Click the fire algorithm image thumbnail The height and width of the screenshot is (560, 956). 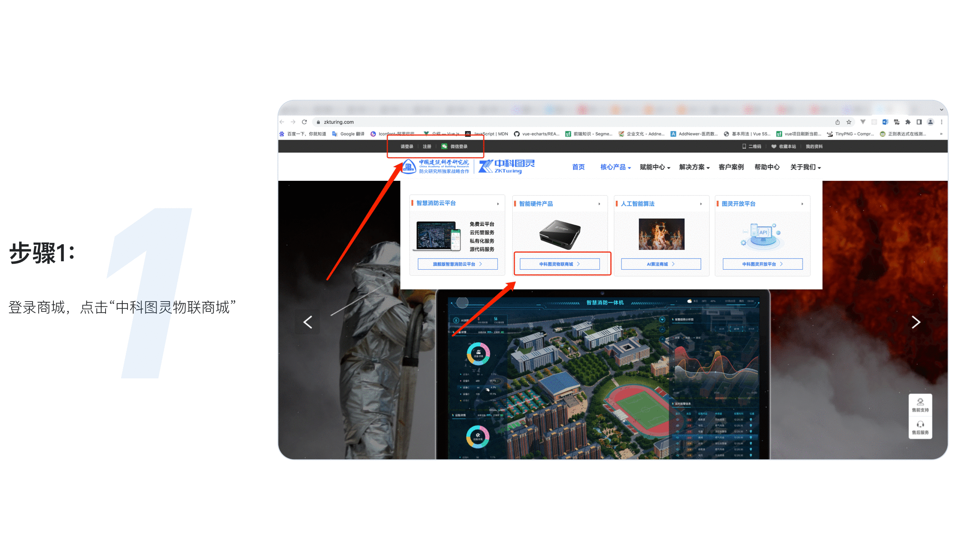pos(661,234)
